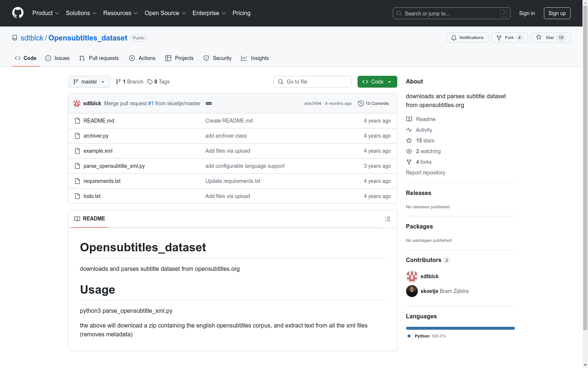Click the todo.txt file icon
This screenshot has width=588, height=368.
coord(77,196)
